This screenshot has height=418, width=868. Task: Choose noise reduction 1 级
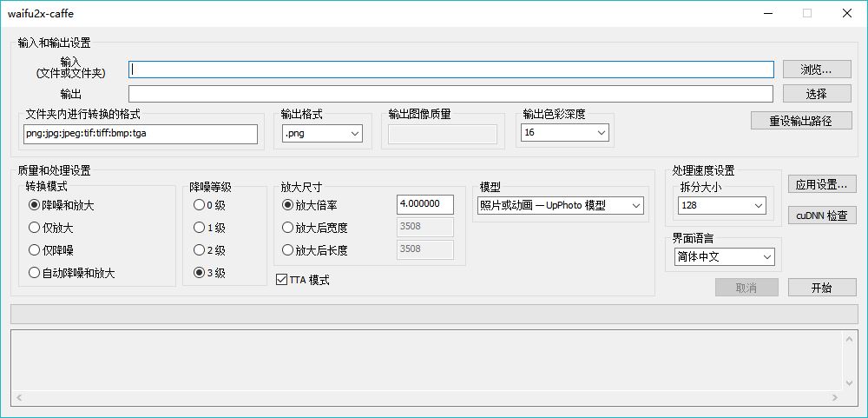click(209, 228)
